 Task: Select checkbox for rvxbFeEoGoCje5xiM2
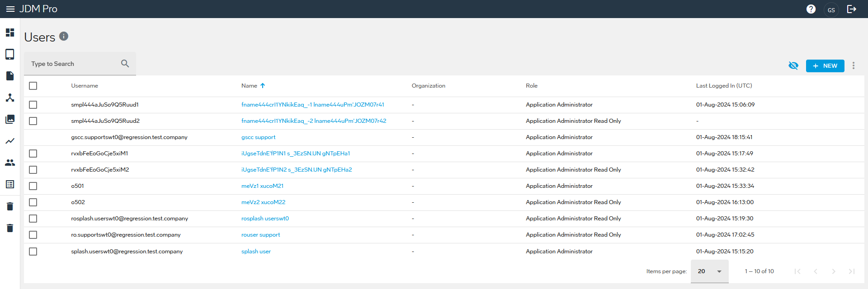pyautogui.click(x=33, y=170)
